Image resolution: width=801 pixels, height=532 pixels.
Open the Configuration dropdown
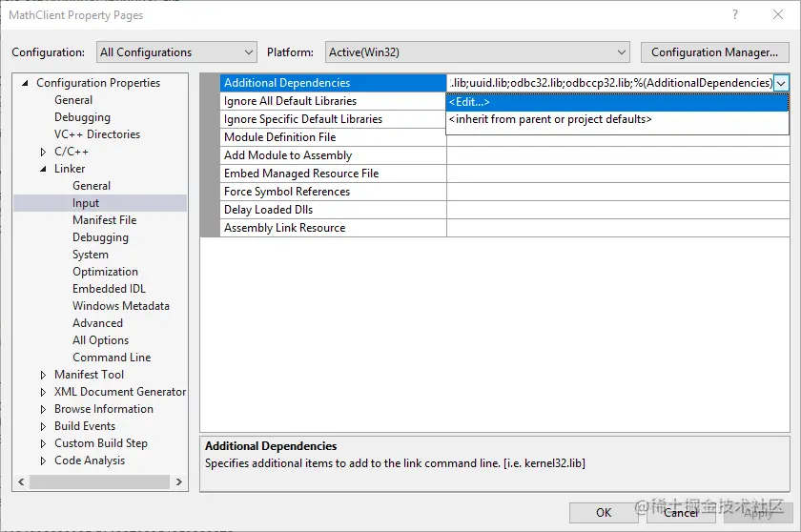coord(176,52)
